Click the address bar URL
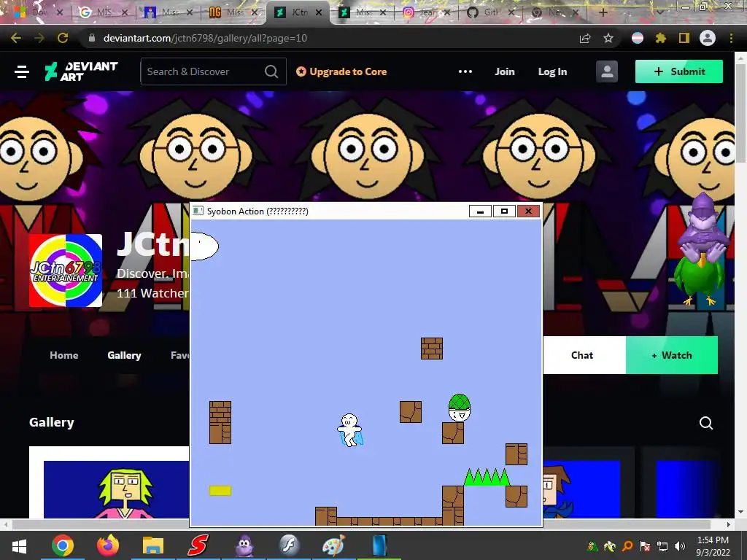The width and height of the screenshot is (747, 560). click(x=205, y=38)
